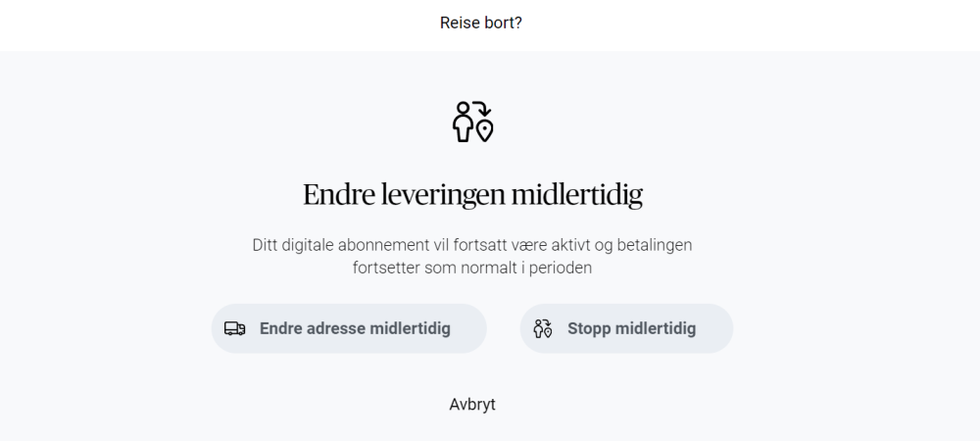
Task: Click the person-pin icon beside Stopp midlertidig
Action: (542, 329)
